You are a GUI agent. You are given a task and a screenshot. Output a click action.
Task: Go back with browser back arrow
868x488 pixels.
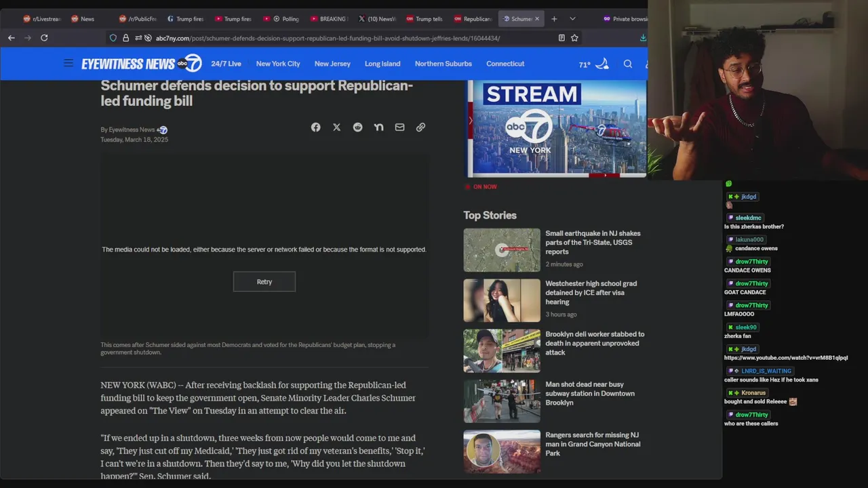point(12,38)
